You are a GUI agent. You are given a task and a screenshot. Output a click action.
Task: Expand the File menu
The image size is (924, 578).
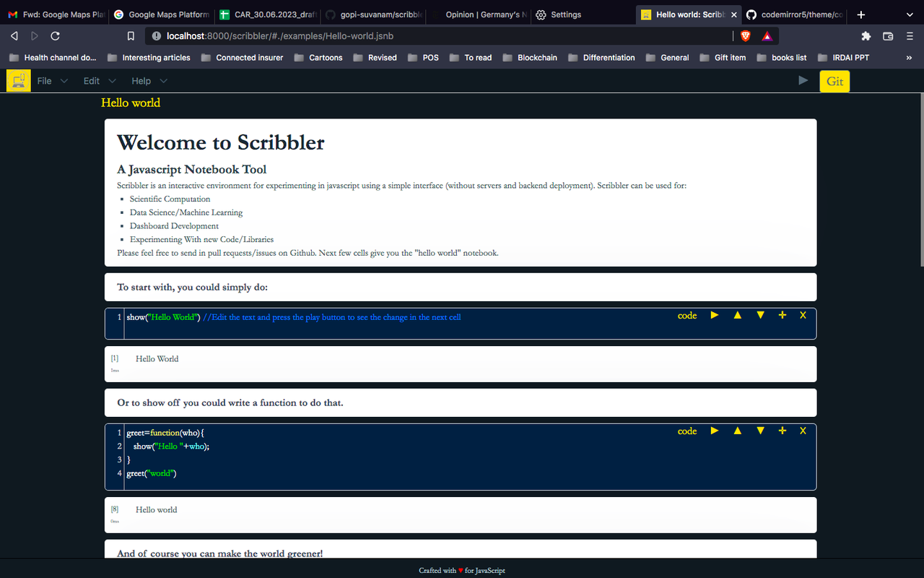click(x=44, y=80)
